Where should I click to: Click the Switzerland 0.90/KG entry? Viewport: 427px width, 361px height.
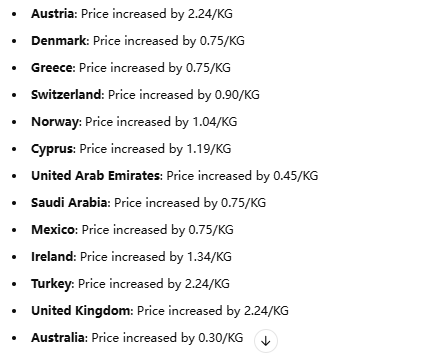[x=145, y=95]
